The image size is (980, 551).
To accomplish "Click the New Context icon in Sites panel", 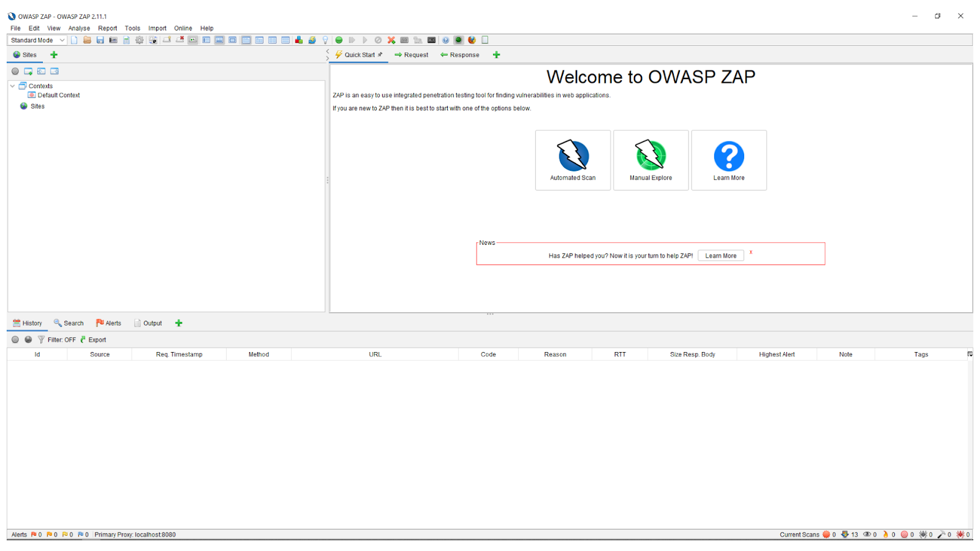I will pyautogui.click(x=28, y=71).
